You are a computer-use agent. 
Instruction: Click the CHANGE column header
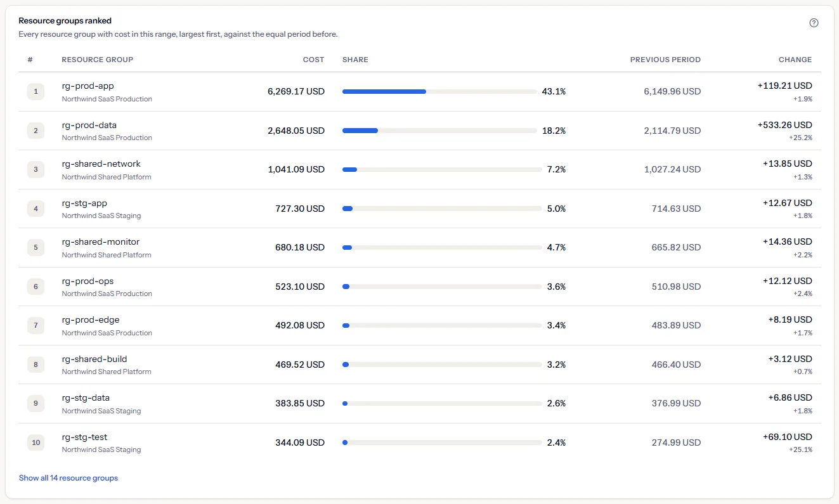(x=795, y=60)
